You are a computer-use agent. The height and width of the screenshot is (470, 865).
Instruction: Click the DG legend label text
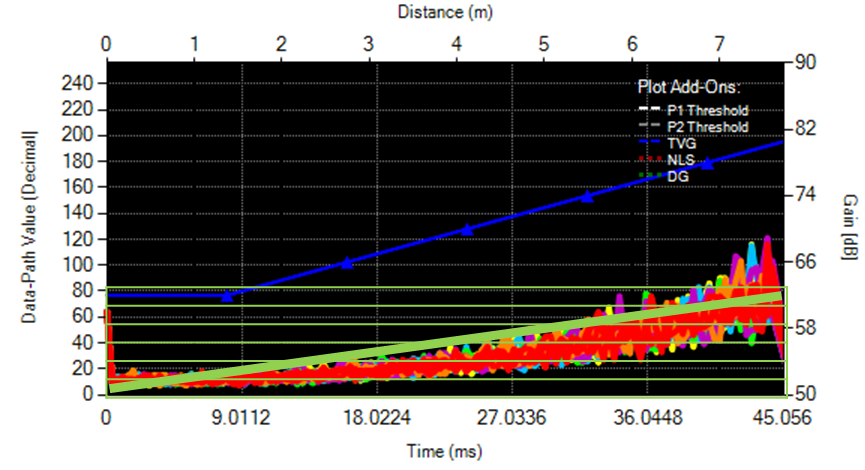678,177
